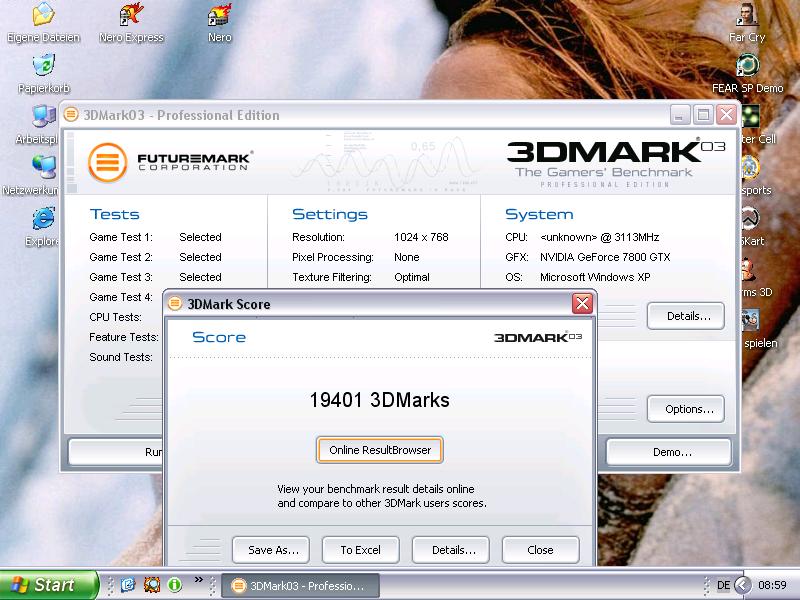This screenshot has width=800, height=600.
Task: Open Details... in the 3DMark Score dialog
Action: (451, 550)
